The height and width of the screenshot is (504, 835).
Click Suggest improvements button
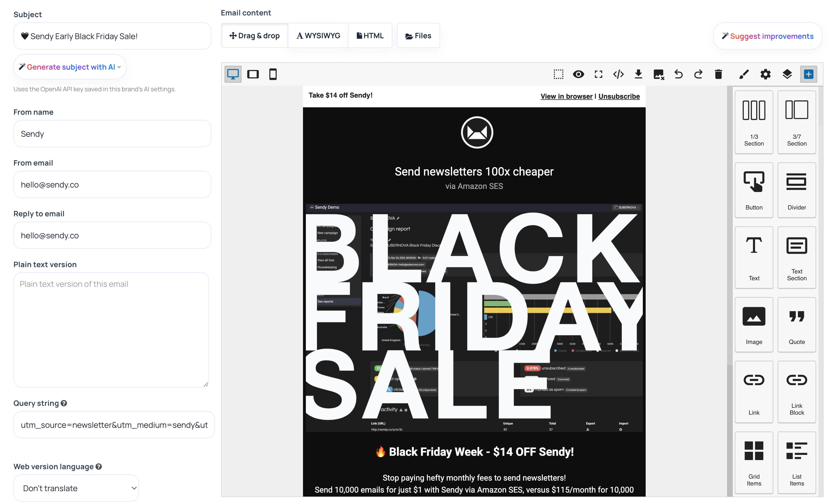pyautogui.click(x=768, y=36)
